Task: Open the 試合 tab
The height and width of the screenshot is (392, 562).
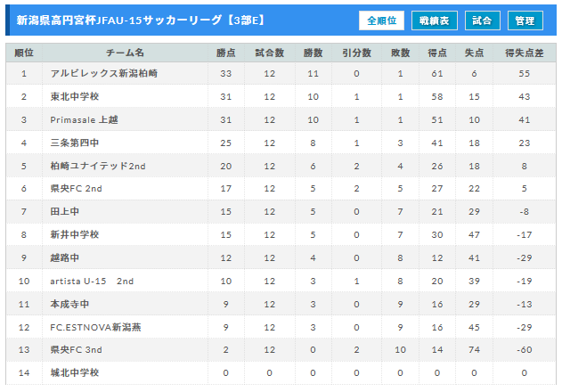Action: click(482, 20)
